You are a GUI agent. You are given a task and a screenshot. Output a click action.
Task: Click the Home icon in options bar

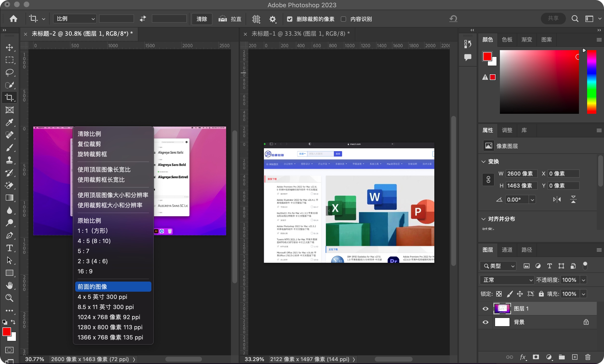point(13,19)
